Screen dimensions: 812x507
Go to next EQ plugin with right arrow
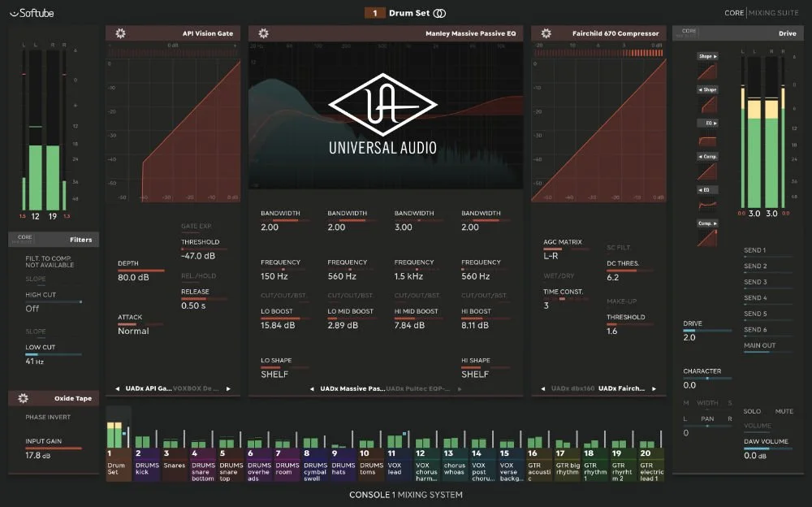460,388
